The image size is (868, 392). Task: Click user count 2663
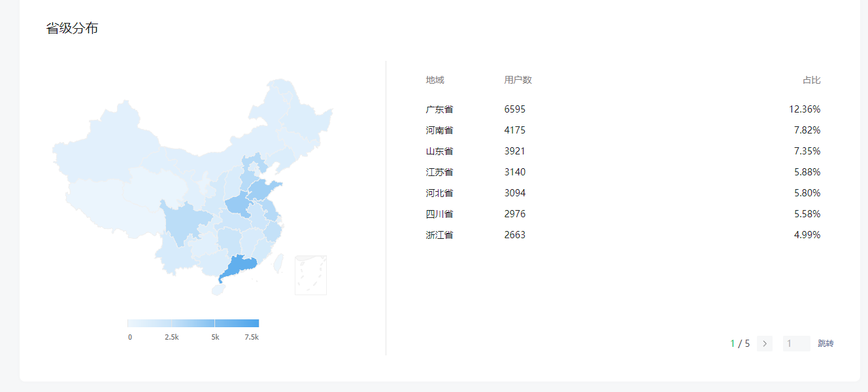[x=514, y=235]
